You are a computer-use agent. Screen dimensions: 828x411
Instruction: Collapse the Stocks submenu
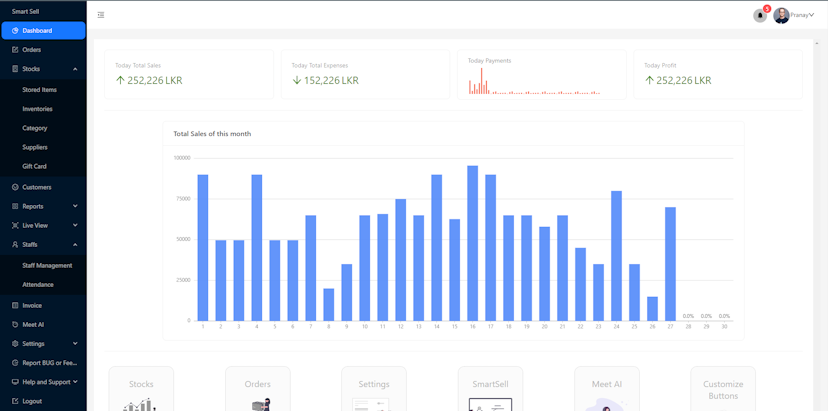(75, 69)
